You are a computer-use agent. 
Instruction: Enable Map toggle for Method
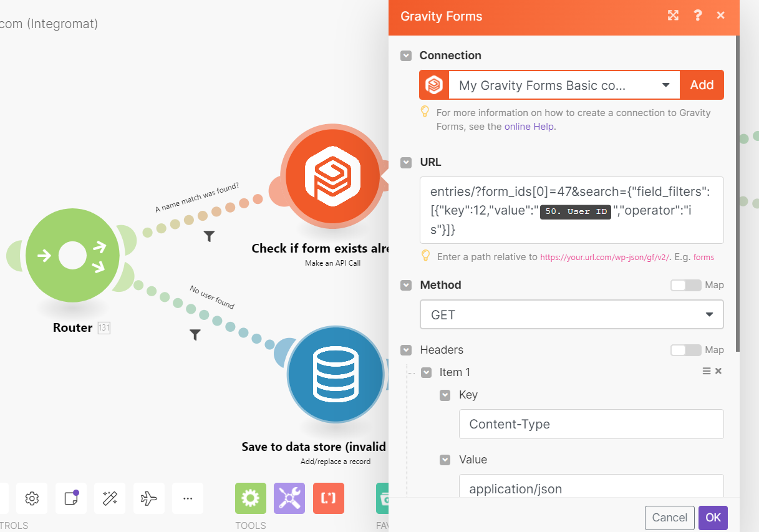tap(686, 285)
